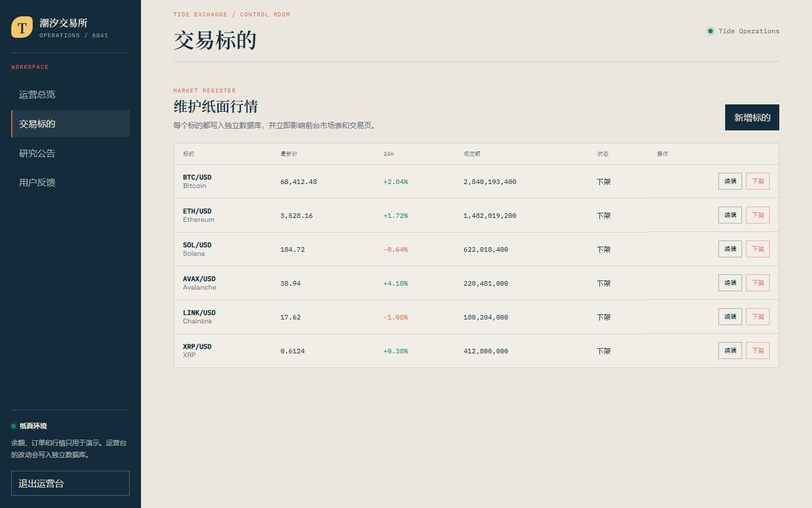The width and height of the screenshot is (812, 508).
Task: Click the volume 220,481,000
Action: click(486, 283)
